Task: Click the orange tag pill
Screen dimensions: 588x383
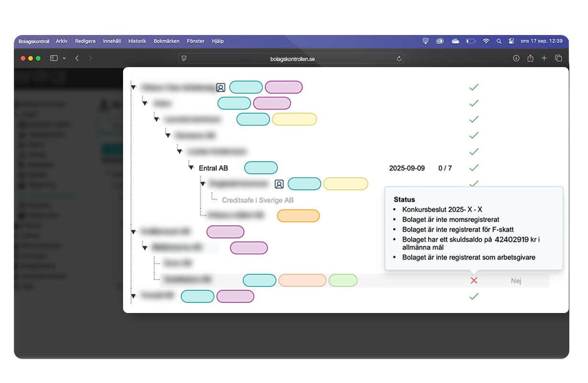Action: coord(298,216)
